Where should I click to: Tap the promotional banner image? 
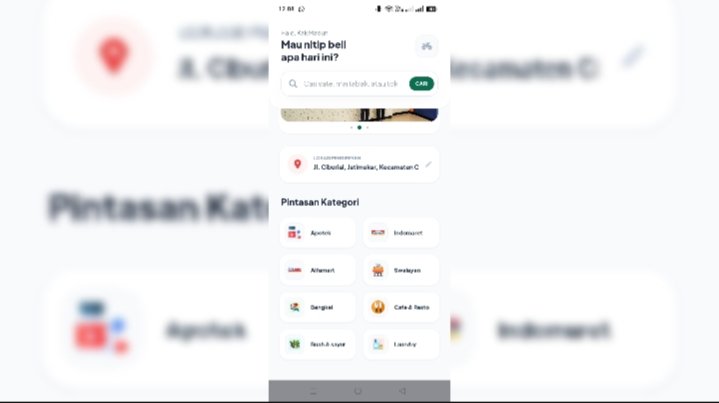(x=359, y=115)
